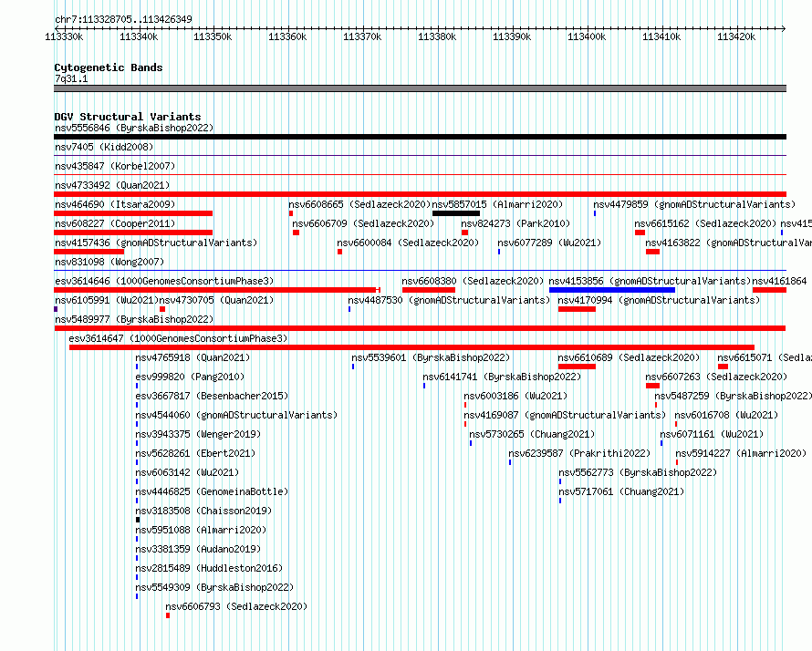
Task: Select the 113400k ruler tick label
Action: click(587, 36)
